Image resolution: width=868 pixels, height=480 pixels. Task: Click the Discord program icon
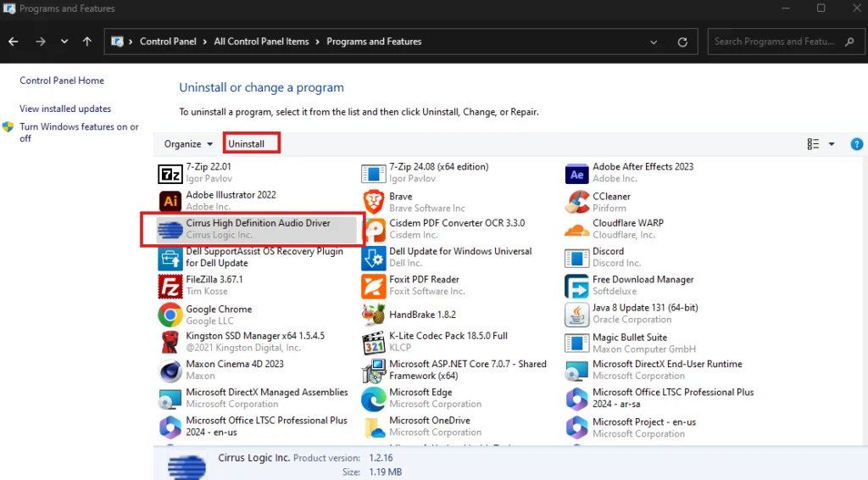pos(576,258)
